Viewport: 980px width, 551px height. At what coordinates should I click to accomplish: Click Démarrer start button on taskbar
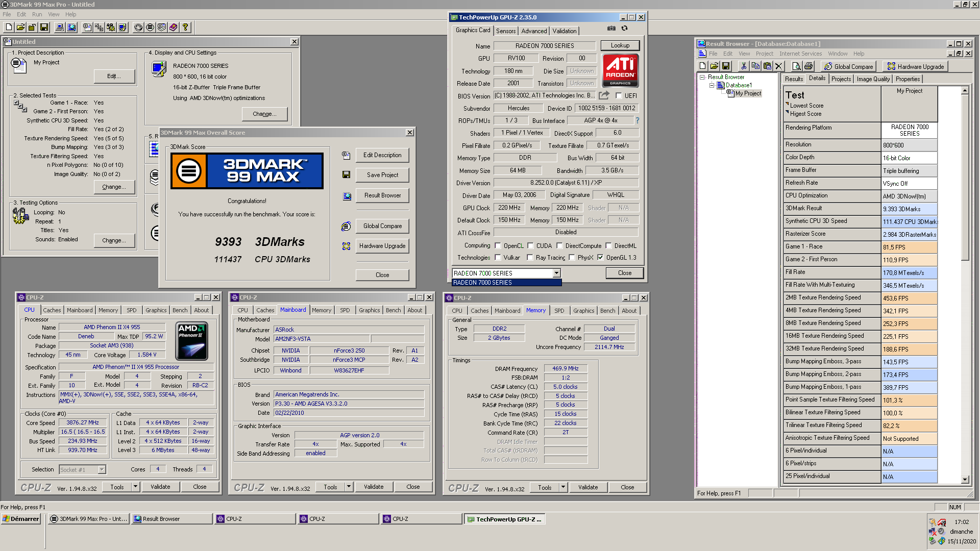coord(20,519)
